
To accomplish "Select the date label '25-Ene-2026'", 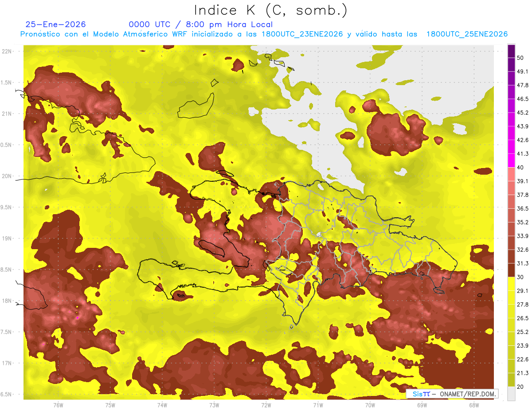I will pyautogui.click(x=56, y=24).
